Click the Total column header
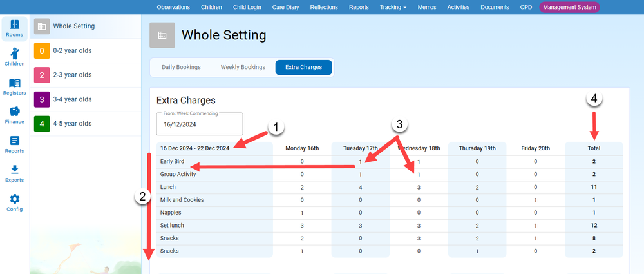The height and width of the screenshot is (274, 644). [x=594, y=148]
